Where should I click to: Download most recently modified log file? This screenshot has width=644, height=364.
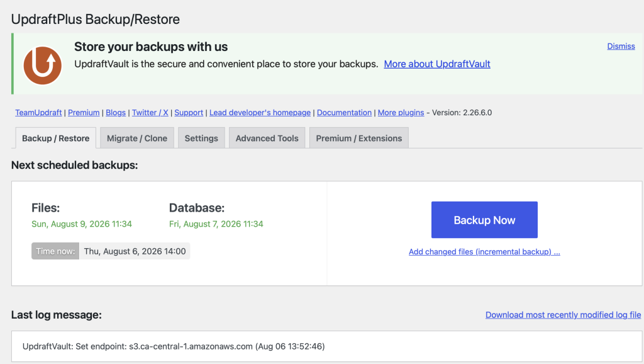point(563,315)
